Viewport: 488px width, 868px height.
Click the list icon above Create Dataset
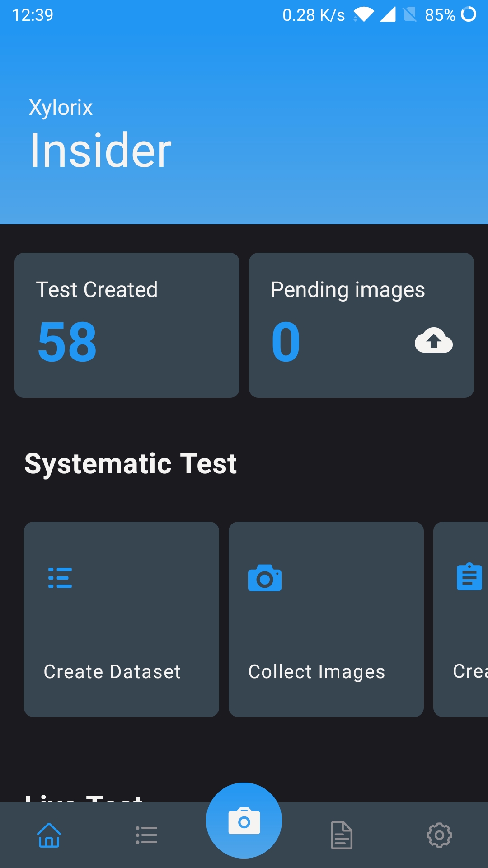point(60,578)
